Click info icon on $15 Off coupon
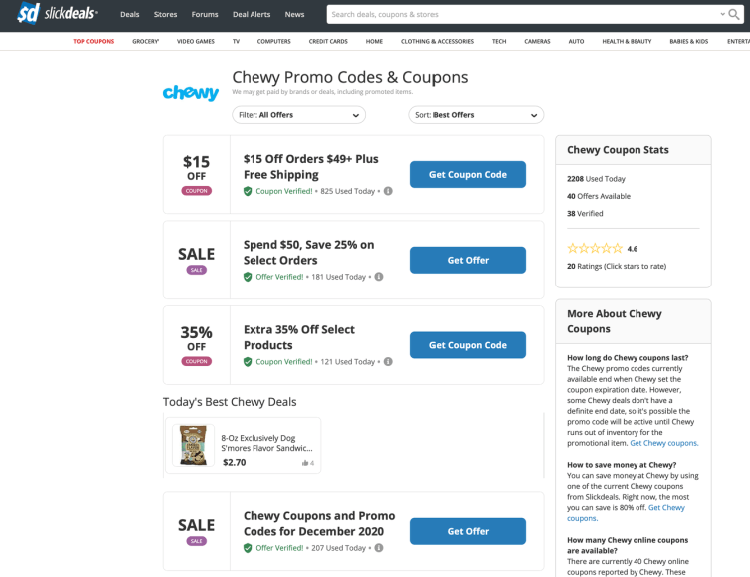This screenshot has height=577, width=750. 388,191
